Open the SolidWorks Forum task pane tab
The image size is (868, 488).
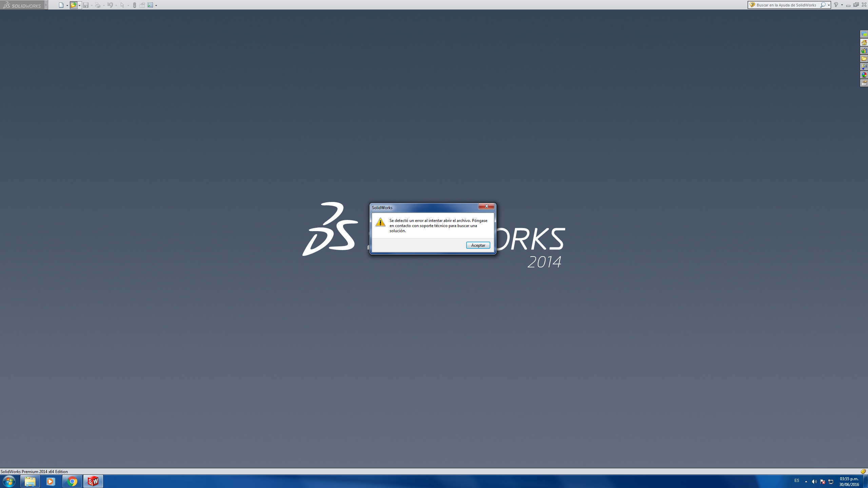[864, 34]
